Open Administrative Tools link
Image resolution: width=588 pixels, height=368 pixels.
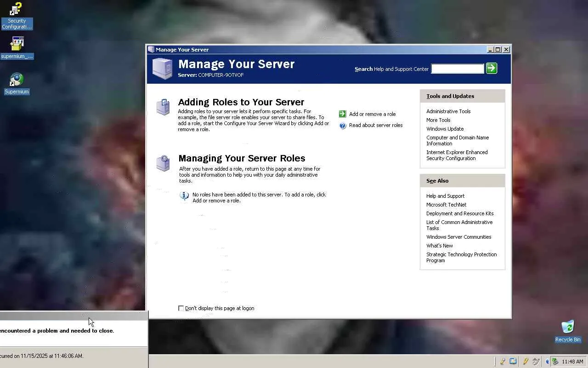[448, 111]
